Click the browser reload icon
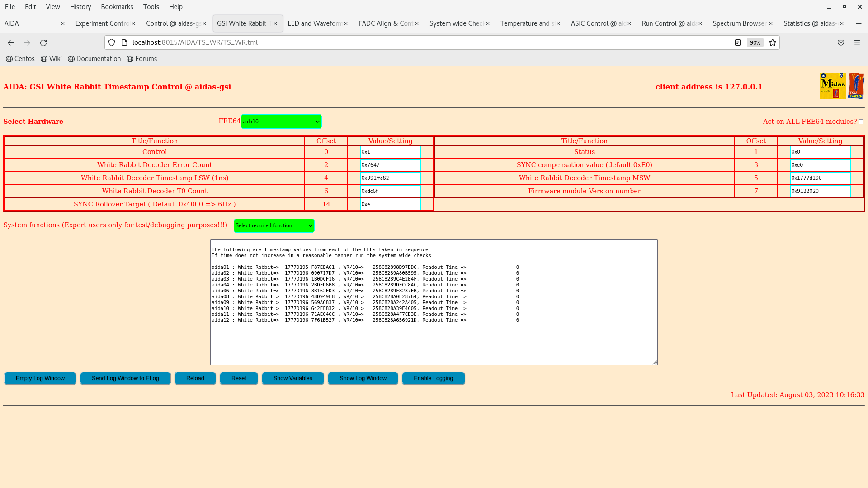Viewport: 868px width, 488px height. 43,42
